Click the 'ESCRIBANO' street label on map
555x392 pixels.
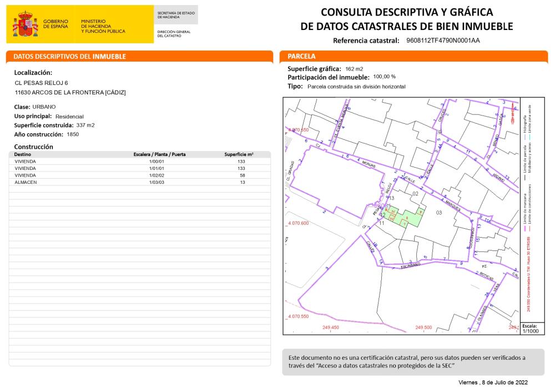(x=411, y=265)
